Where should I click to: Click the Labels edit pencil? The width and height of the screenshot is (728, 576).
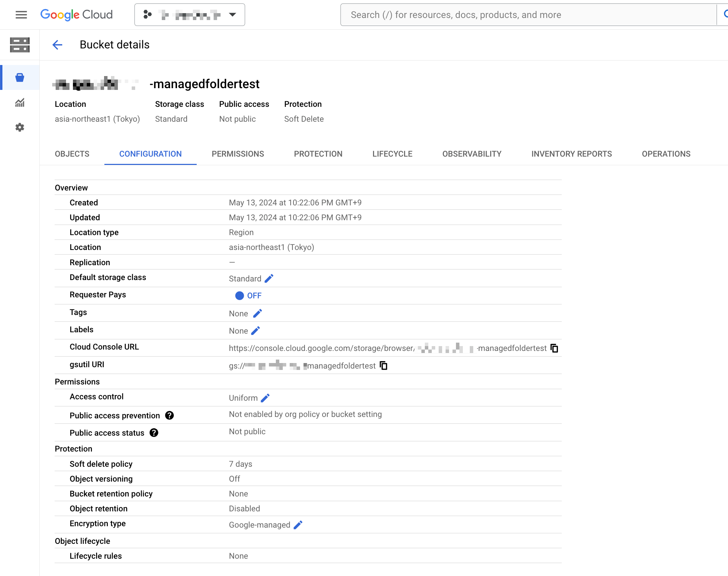point(255,331)
